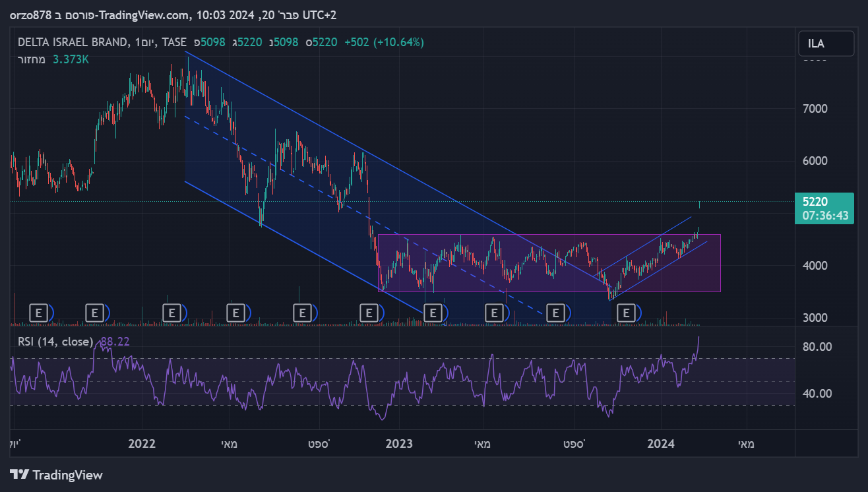The height and width of the screenshot is (492, 868).
Task: Click the 3000 price axis label
Action: tap(815, 318)
